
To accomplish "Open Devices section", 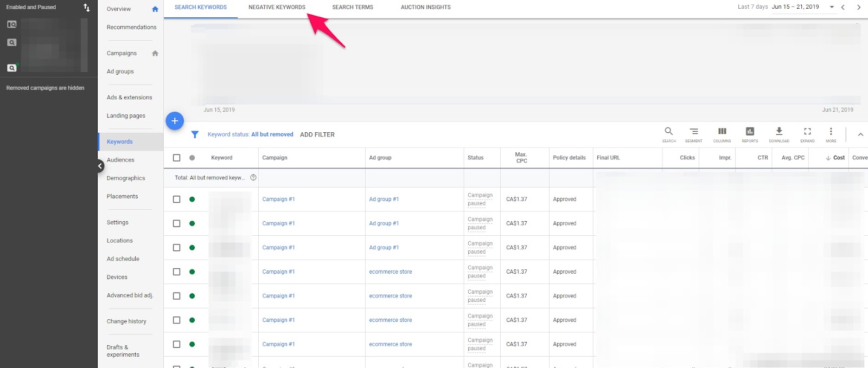I will click(x=117, y=277).
